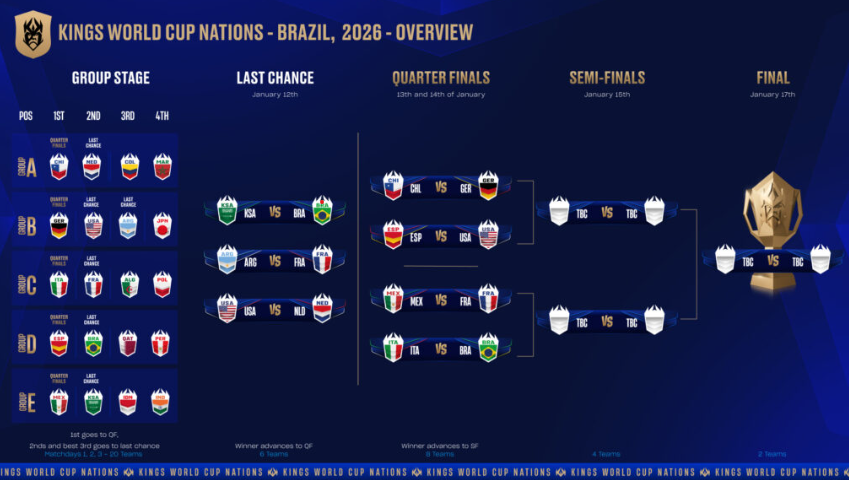Click Italy's shield in ITA vs BRA match
The width and height of the screenshot is (849, 480).
point(394,350)
